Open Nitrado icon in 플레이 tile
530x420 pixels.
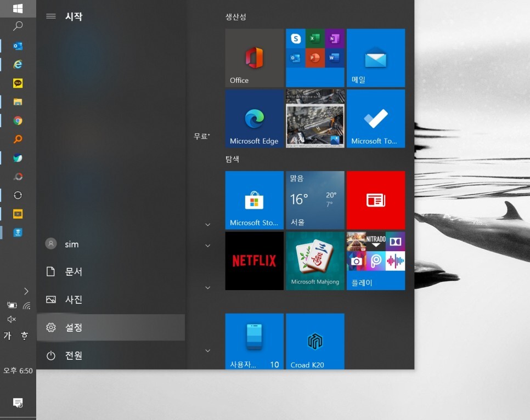pos(376,241)
